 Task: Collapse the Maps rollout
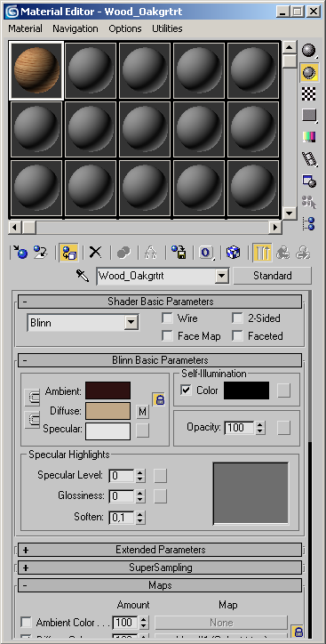160,585
